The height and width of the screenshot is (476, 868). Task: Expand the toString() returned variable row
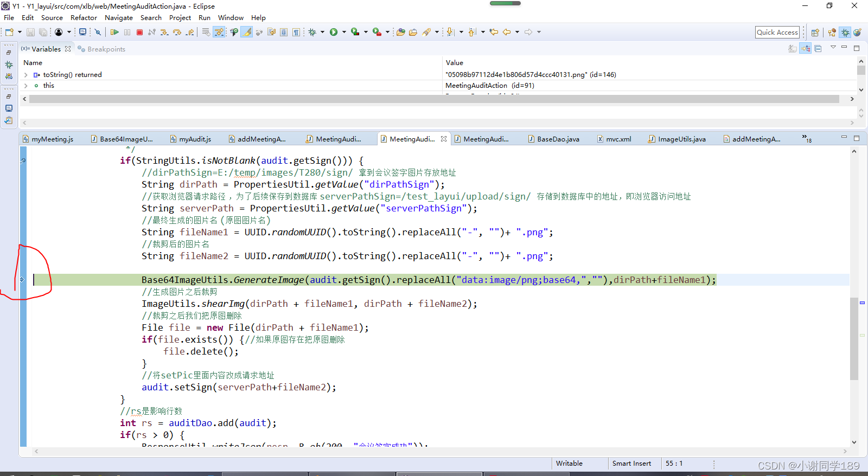tap(25, 75)
